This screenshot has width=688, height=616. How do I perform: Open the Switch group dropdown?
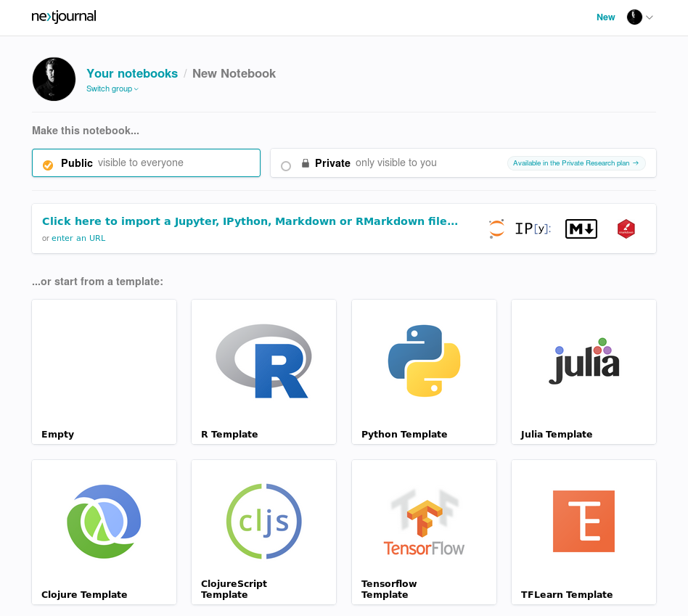point(112,89)
